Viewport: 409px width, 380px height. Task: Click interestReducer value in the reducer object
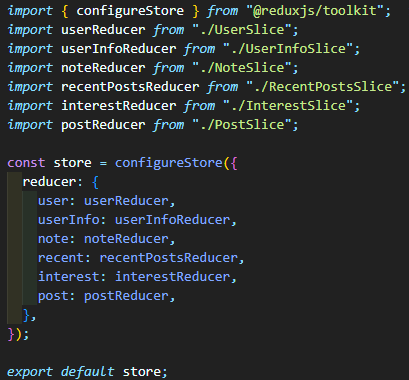coord(173,277)
